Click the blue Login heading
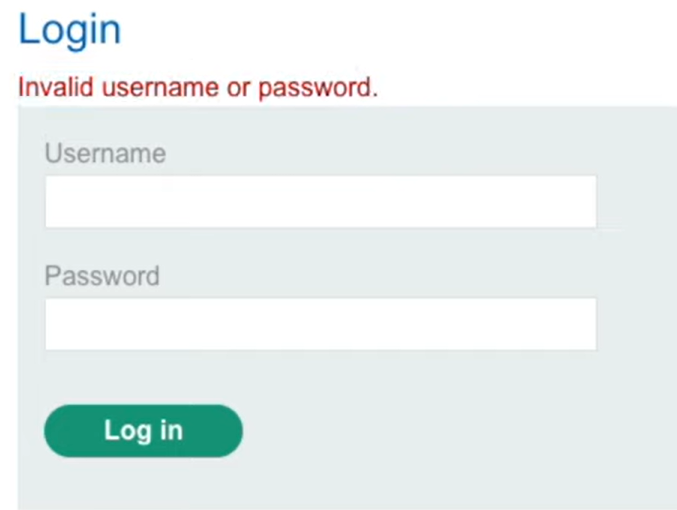This screenshot has height=510, width=677. point(69,29)
